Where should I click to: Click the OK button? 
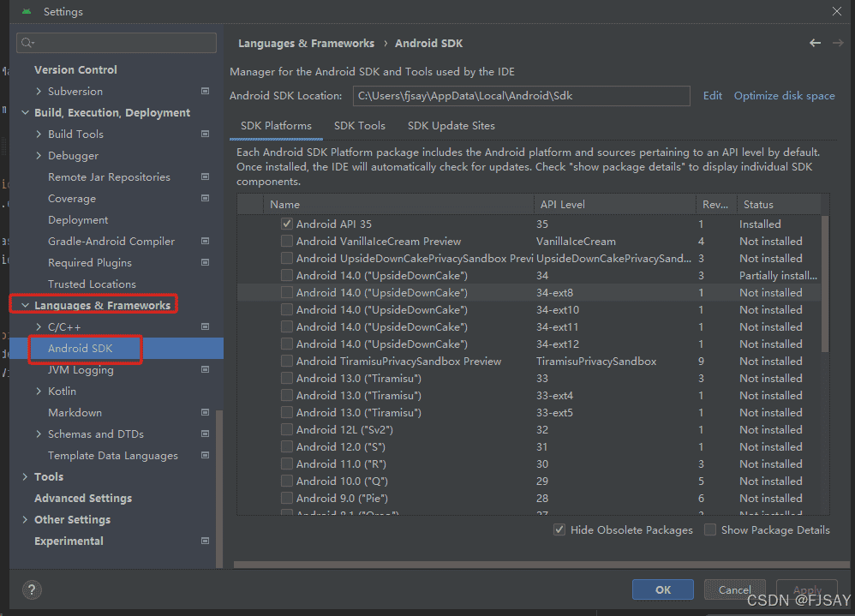tap(662, 589)
